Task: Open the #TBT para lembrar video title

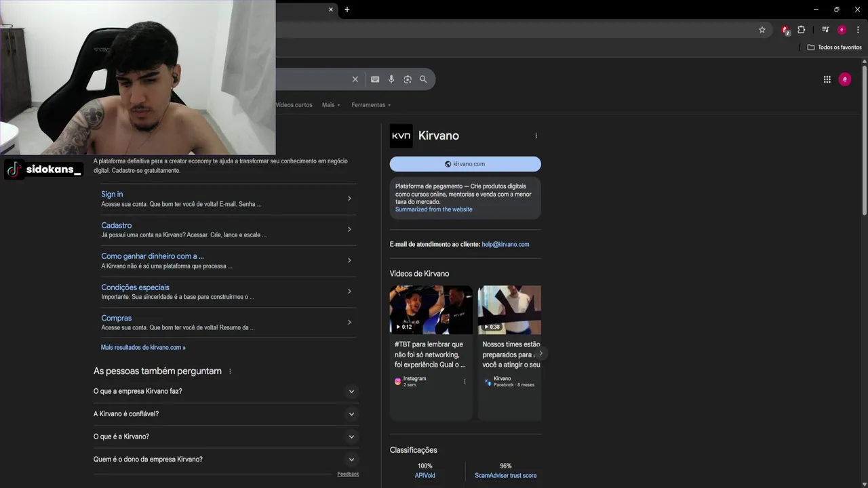Action: [x=430, y=354]
